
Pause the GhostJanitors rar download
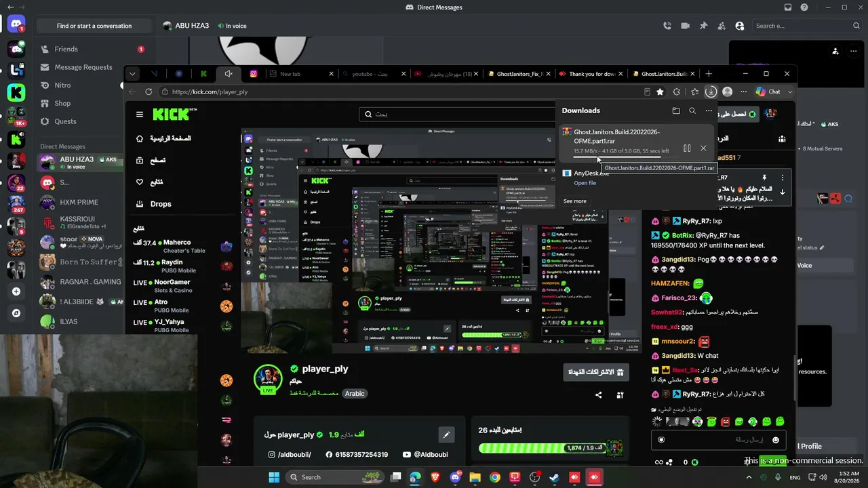[687, 148]
